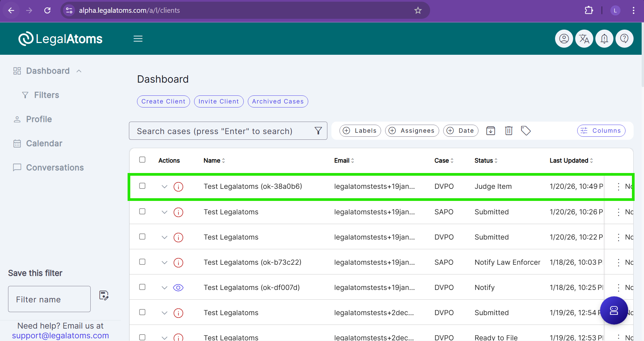
Task: Toggle the hamburger menu icon
Action: click(138, 39)
